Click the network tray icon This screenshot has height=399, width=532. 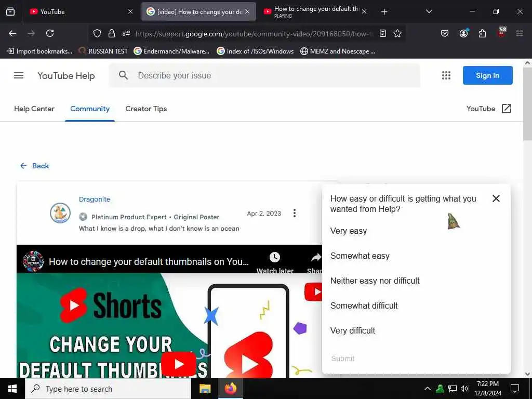pos(453,389)
